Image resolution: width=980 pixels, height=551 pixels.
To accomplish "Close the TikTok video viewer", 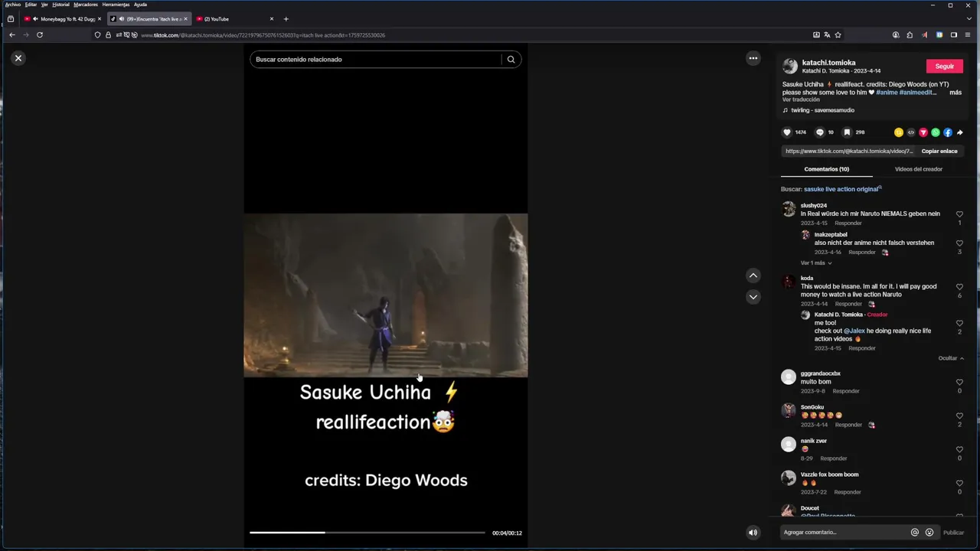I will click(x=18, y=58).
